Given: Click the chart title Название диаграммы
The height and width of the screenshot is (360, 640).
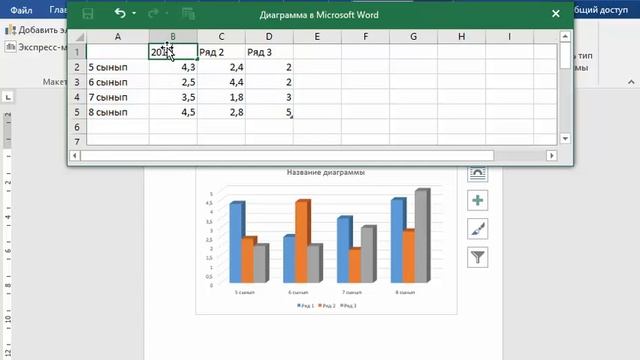Looking at the screenshot, I should tap(326, 172).
